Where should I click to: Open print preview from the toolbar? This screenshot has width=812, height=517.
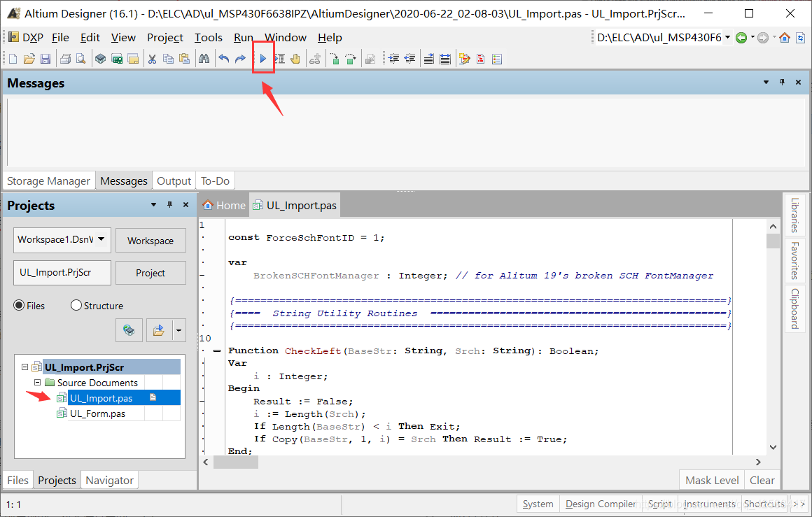pyautogui.click(x=80, y=59)
